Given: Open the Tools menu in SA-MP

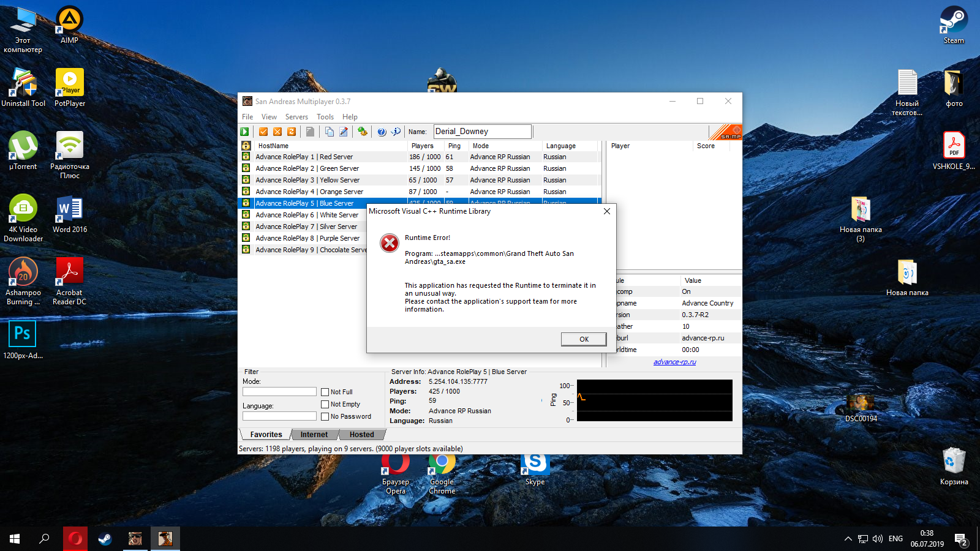Looking at the screenshot, I should point(325,117).
